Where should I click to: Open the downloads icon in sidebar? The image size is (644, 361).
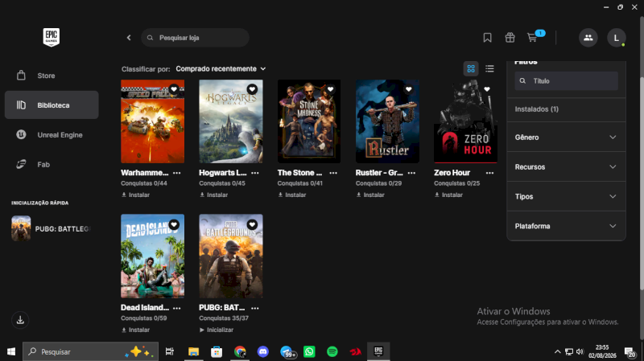click(x=20, y=320)
